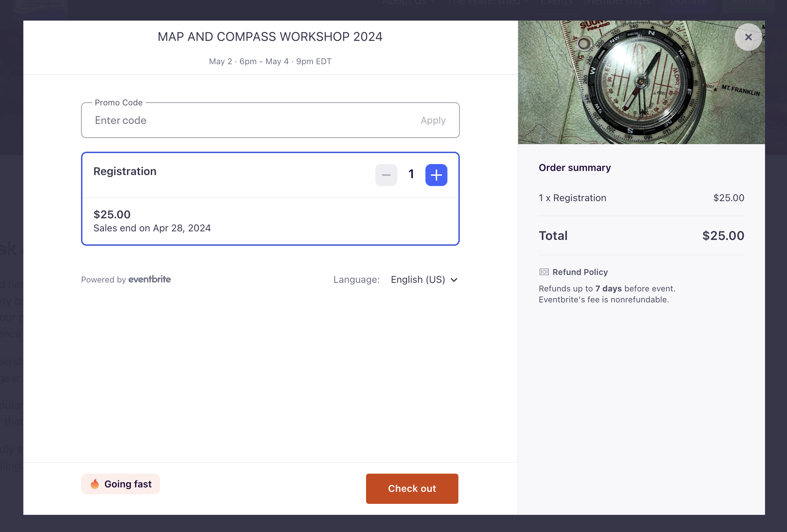Click the Order summary Total row
Viewport: 787px width, 532px height.
(641, 235)
